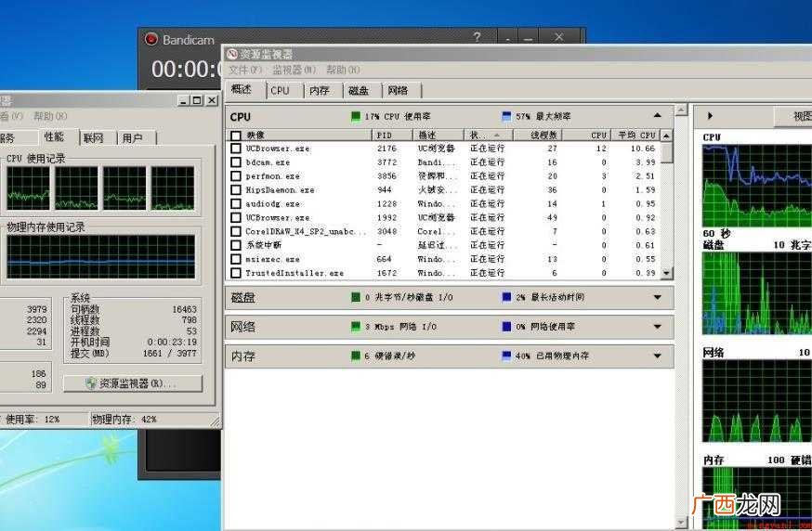This screenshot has height=531, width=812.
Task: Click the physical memory usage history graph
Action: pyautogui.click(x=101, y=257)
